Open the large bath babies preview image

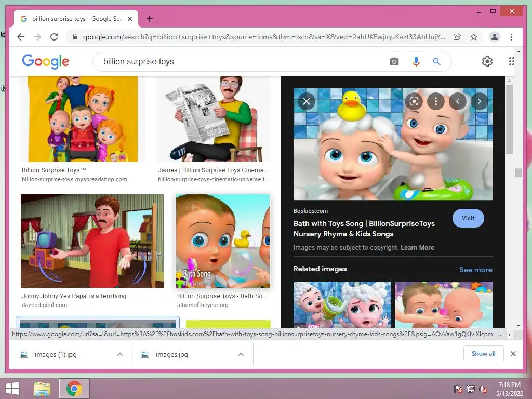pyautogui.click(x=393, y=144)
